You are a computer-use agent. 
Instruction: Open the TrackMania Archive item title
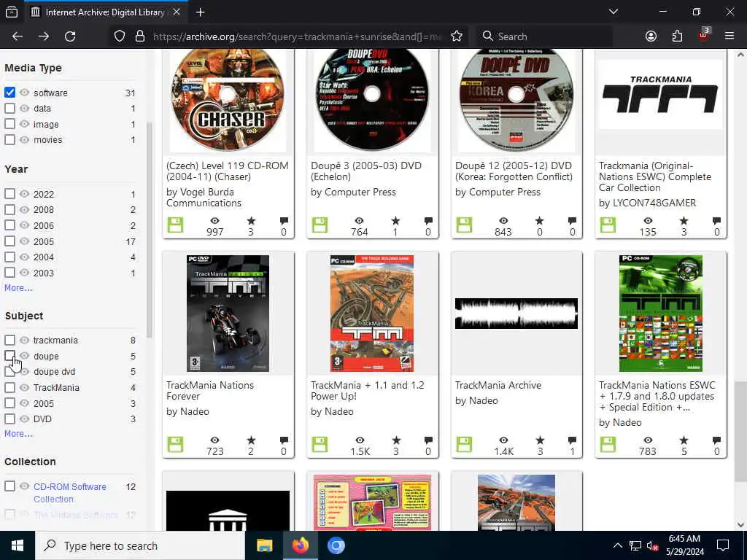[498, 385]
